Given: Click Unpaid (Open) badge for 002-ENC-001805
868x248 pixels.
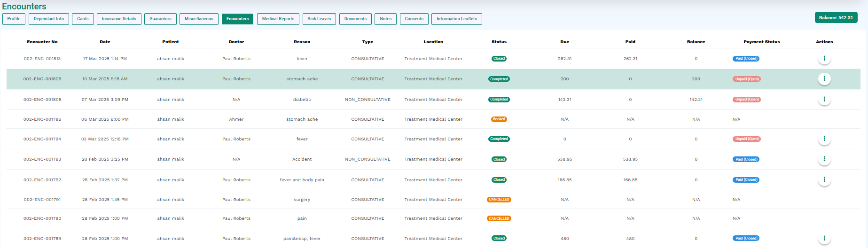Looking at the screenshot, I should click(x=747, y=100).
